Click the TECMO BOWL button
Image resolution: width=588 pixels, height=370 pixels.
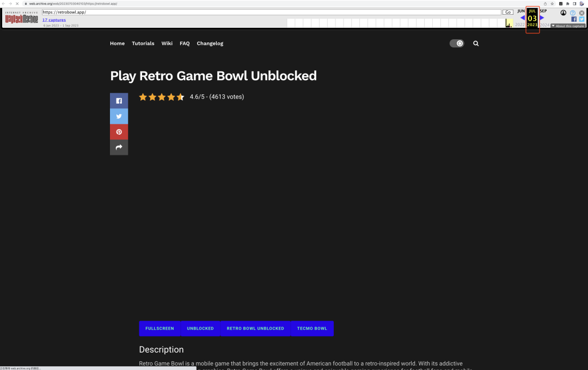click(x=312, y=329)
